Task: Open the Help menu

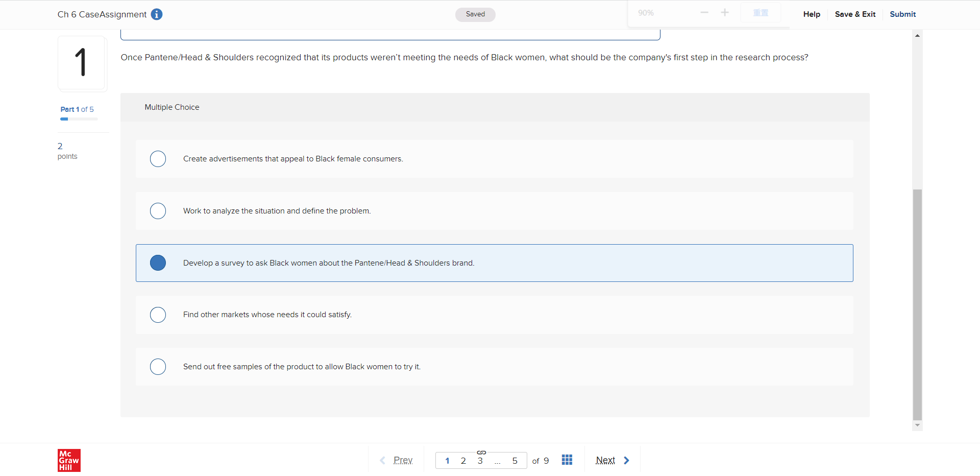Action: [812, 14]
